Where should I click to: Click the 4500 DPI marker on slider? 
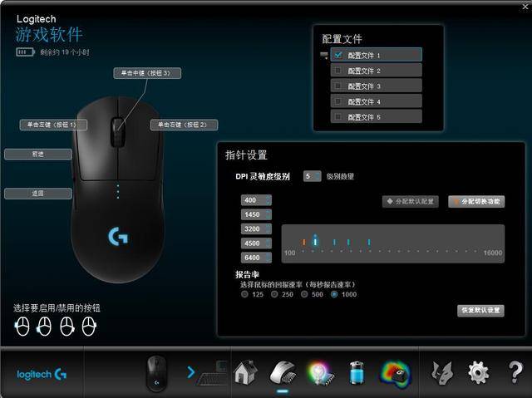pos(348,242)
